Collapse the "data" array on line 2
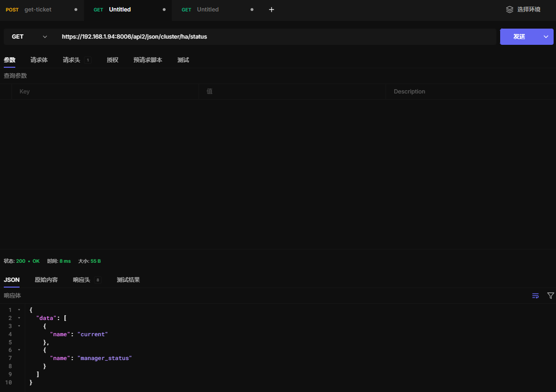The height and width of the screenshot is (392, 556). (x=19, y=318)
